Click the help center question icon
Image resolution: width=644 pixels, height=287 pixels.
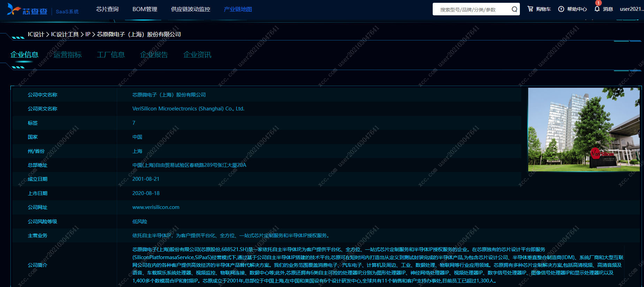(x=561, y=9)
